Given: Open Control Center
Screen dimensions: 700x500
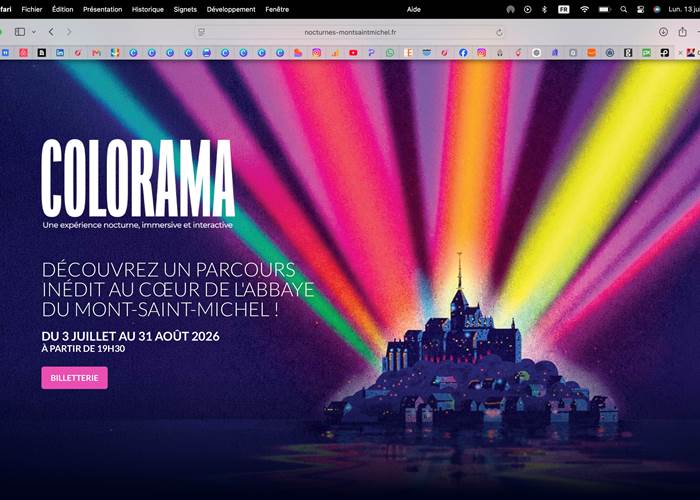Looking at the screenshot, I should pyautogui.click(x=640, y=9).
